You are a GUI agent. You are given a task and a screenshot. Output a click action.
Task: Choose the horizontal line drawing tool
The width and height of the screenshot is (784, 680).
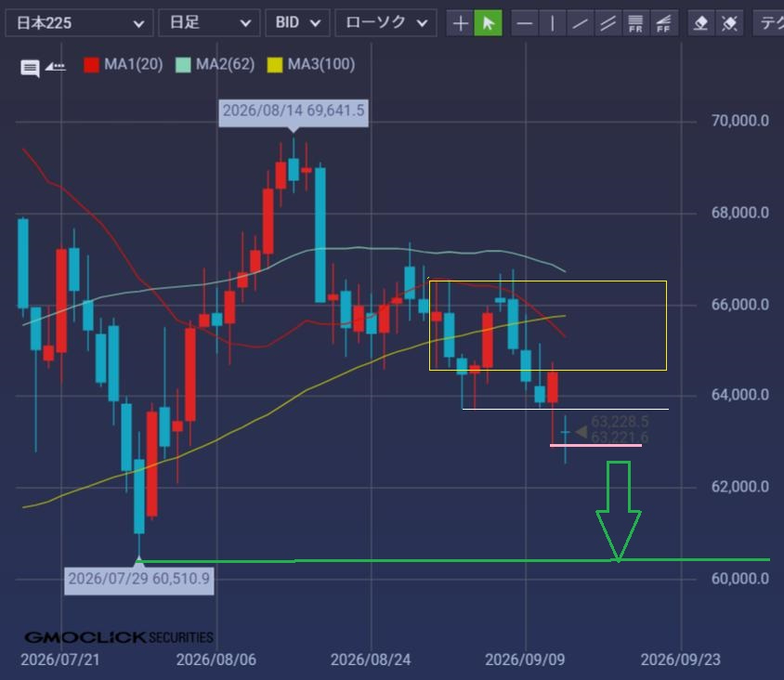(525, 23)
